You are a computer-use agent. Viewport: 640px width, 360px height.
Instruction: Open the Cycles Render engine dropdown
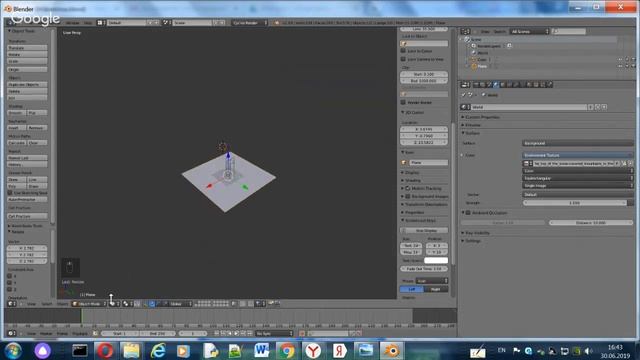tap(249, 23)
